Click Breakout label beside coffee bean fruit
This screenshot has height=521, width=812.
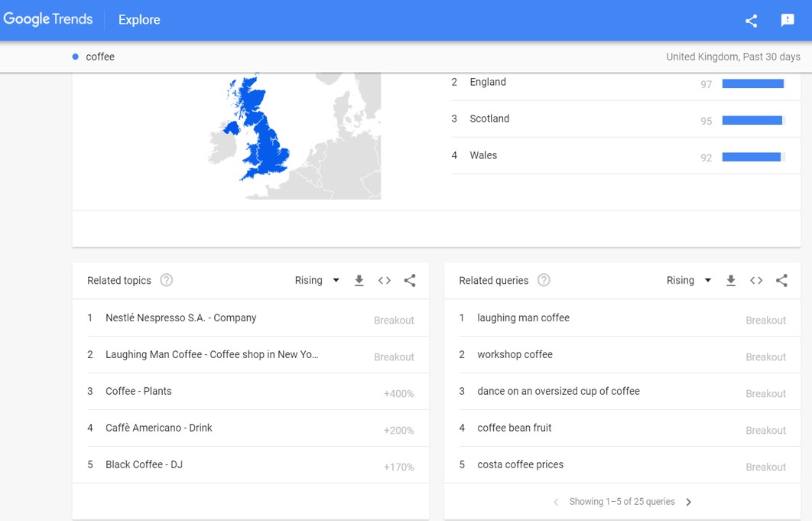click(x=766, y=431)
